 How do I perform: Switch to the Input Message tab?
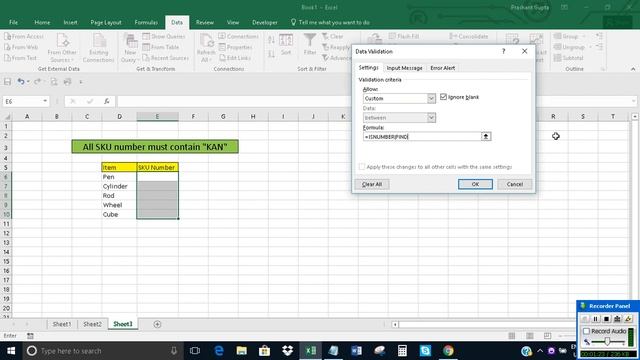(404, 68)
